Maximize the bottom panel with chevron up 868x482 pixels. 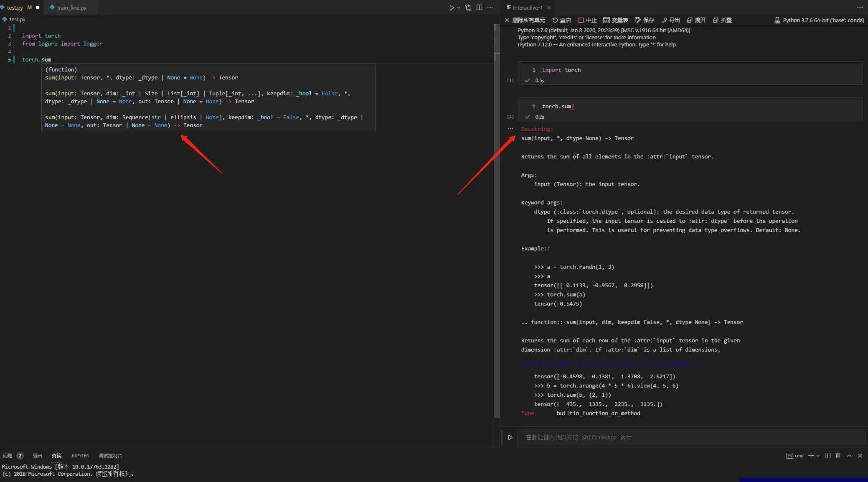coord(849,456)
